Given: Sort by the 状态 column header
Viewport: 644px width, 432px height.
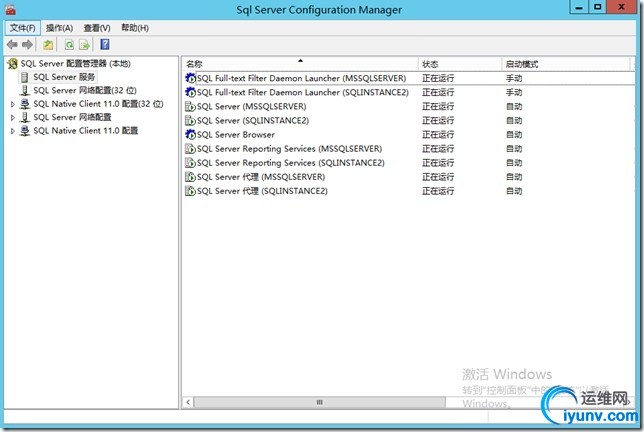Looking at the screenshot, I should point(460,64).
